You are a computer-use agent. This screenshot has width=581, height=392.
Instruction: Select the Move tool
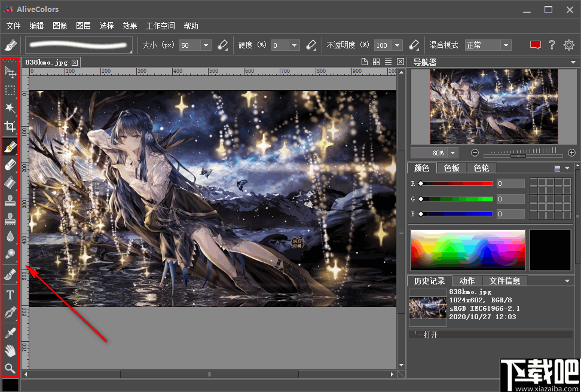click(x=10, y=72)
